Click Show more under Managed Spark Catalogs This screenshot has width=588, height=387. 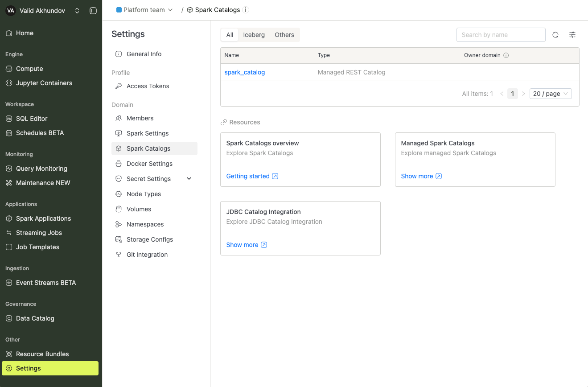tap(422, 176)
